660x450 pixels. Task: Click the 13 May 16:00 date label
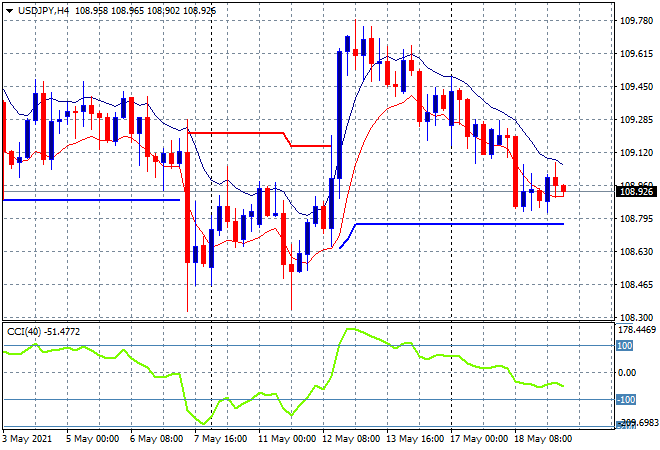415,439
